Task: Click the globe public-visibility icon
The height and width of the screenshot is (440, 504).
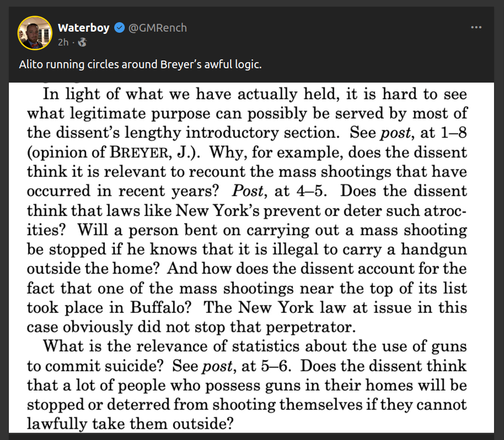Action: (x=83, y=42)
